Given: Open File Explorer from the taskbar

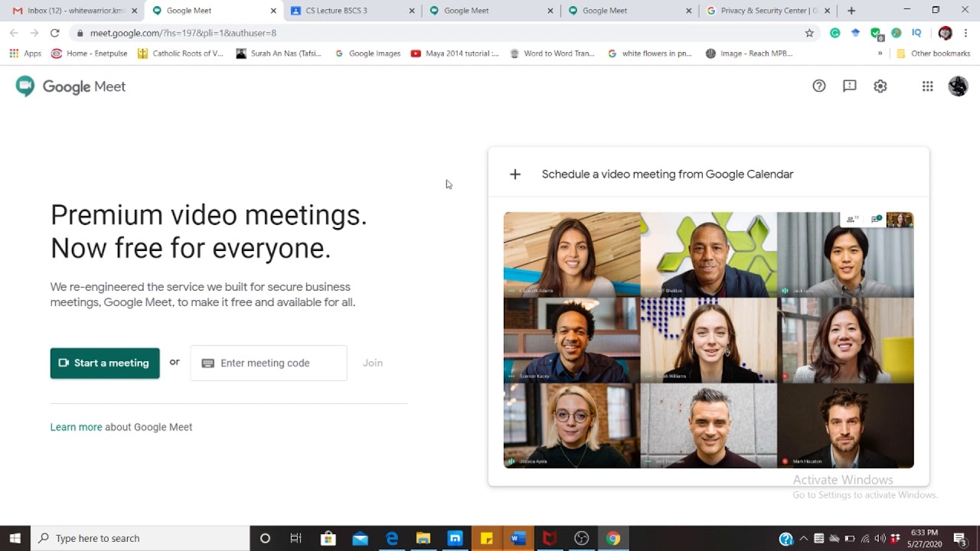Looking at the screenshot, I should point(423,538).
